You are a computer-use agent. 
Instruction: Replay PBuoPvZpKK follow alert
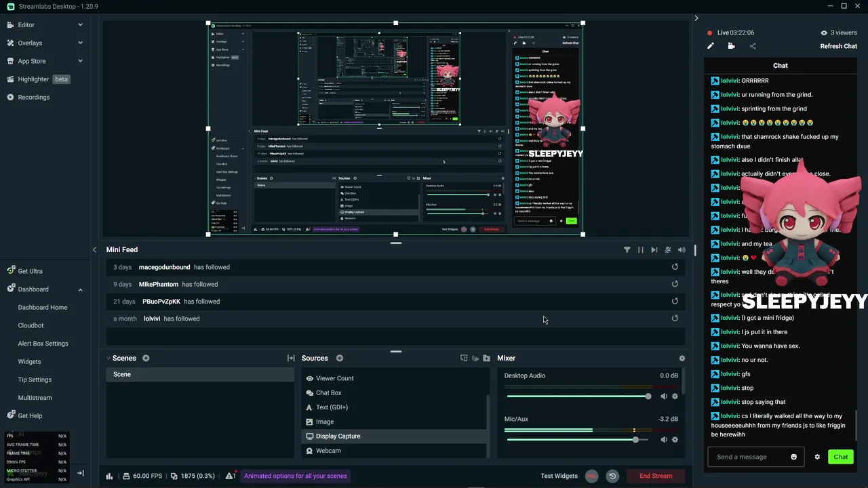675,301
